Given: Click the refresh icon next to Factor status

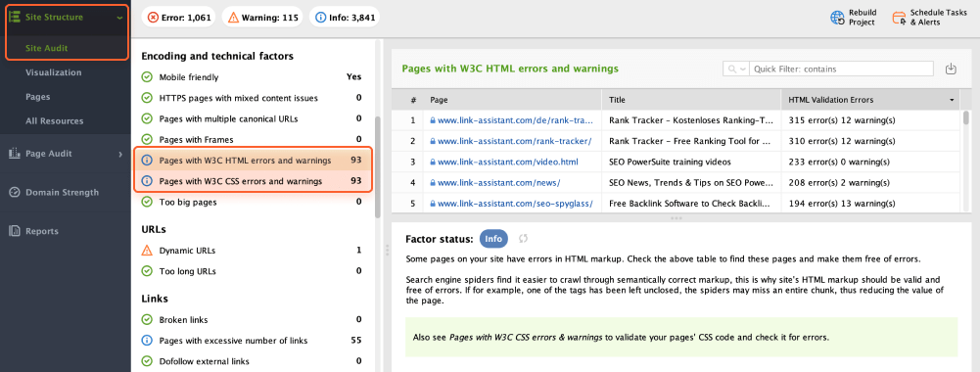Looking at the screenshot, I should pyautogui.click(x=524, y=238).
